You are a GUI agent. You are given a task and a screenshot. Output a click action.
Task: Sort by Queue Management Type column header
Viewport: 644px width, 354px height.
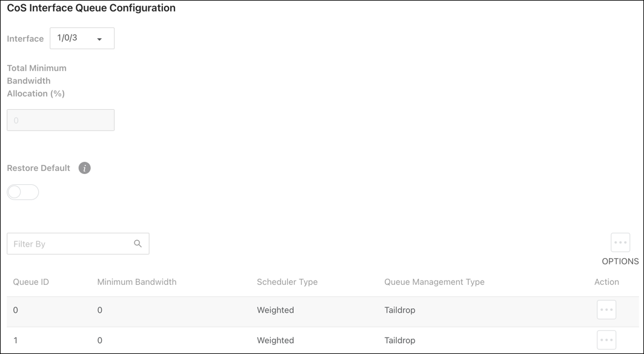pyautogui.click(x=434, y=282)
